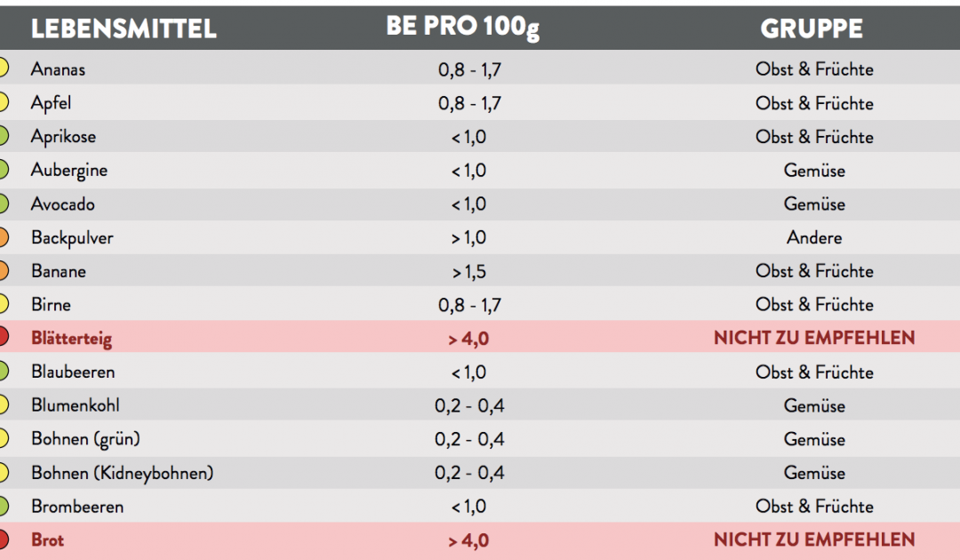This screenshot has width=960, height=560.
Task: Click Obst & Früchte in Birne row
Action: click(x=814, y=305)
